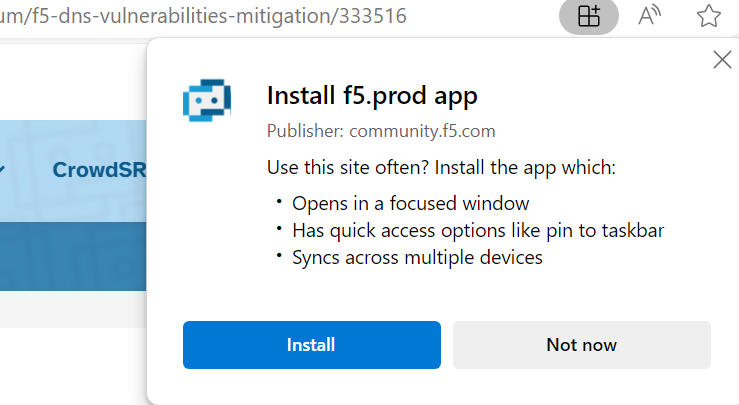Click the App available install icon in address bar
The width and height of the screenshot is (739, 405).
(589, 16)
